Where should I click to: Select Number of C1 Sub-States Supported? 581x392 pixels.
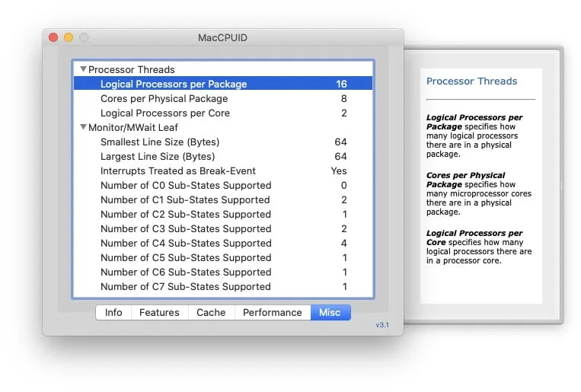(223, 199)
